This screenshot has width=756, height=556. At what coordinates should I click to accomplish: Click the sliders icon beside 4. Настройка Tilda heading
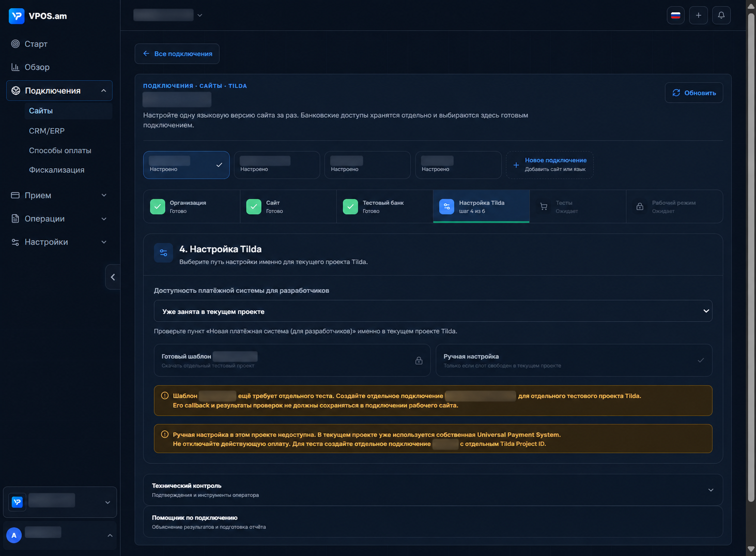163,253
